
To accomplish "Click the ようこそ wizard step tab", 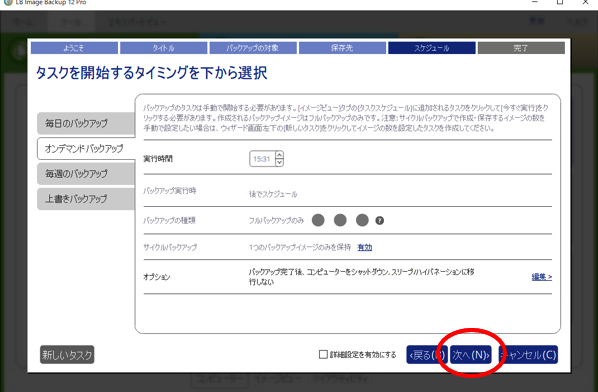I will coord(74,48).
